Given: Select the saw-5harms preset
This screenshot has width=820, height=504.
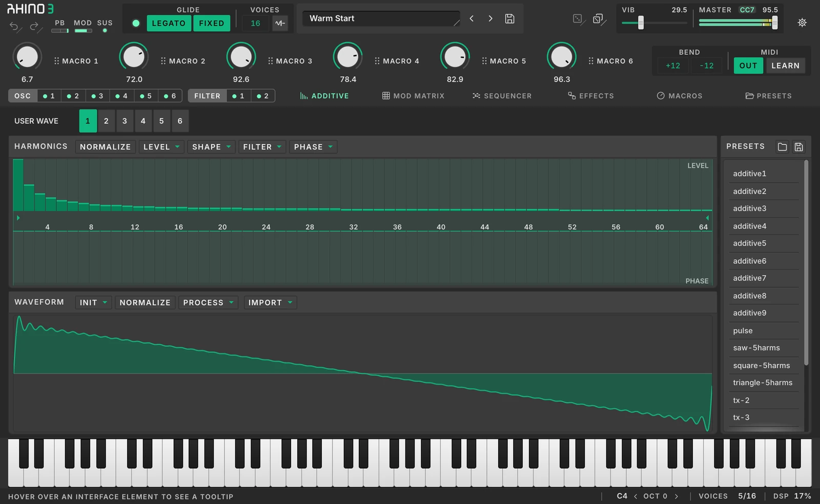Looking at the screenshot, I should pos(764,348).
